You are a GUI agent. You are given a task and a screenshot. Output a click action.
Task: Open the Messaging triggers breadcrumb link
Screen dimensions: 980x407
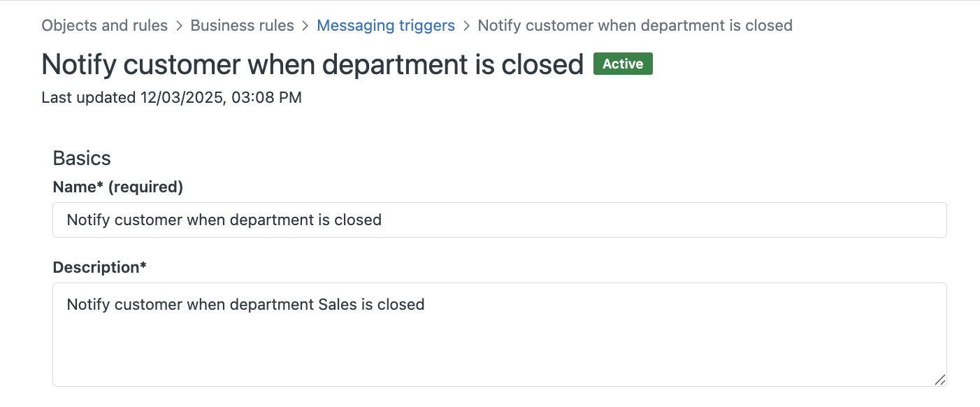[x=386, y=25]
